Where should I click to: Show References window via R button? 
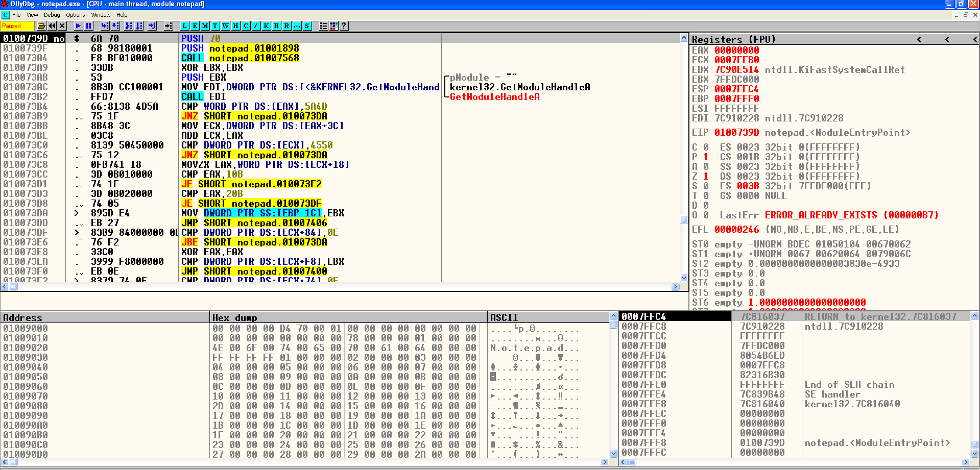[286, 26]
